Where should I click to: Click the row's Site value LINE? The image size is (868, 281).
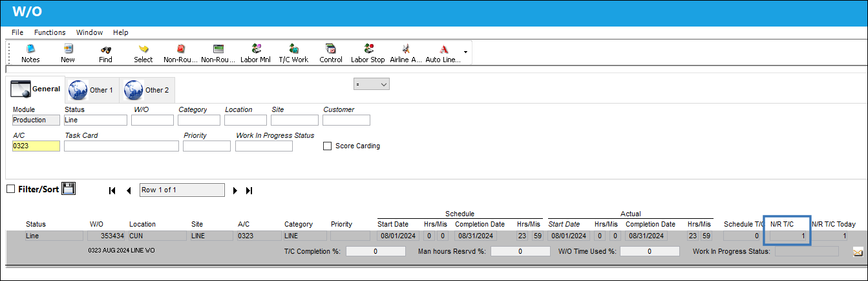coord(211,236)
